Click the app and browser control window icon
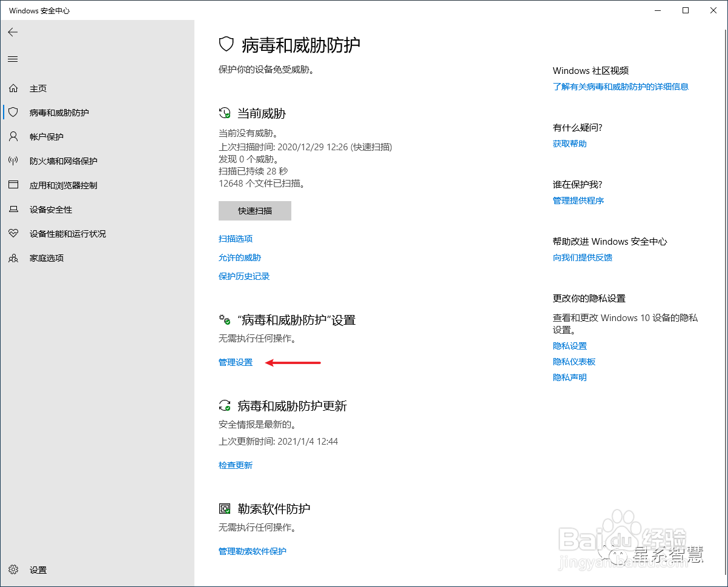728x587 pixels. pyautogui.click(x=13, y=185)
